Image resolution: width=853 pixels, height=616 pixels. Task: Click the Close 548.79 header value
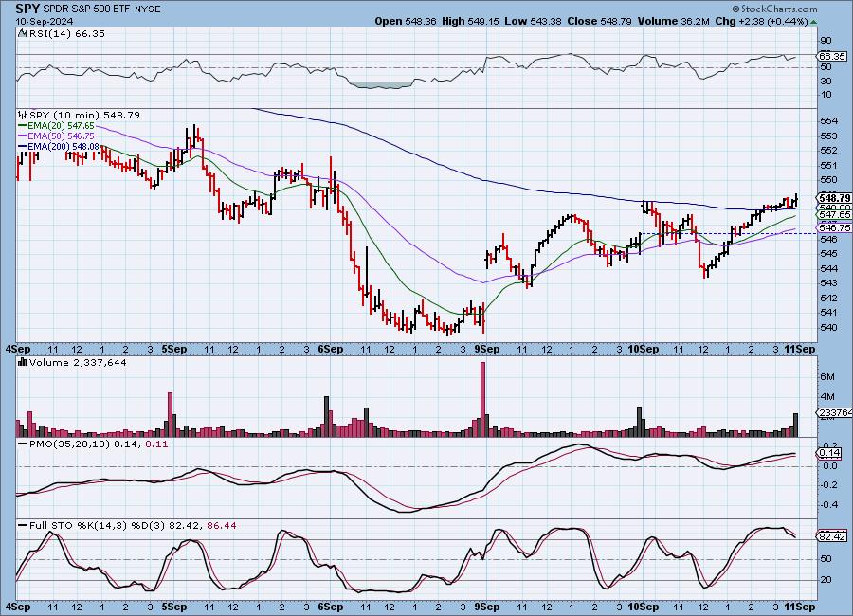pyautogui.click(x=599, y=21)
